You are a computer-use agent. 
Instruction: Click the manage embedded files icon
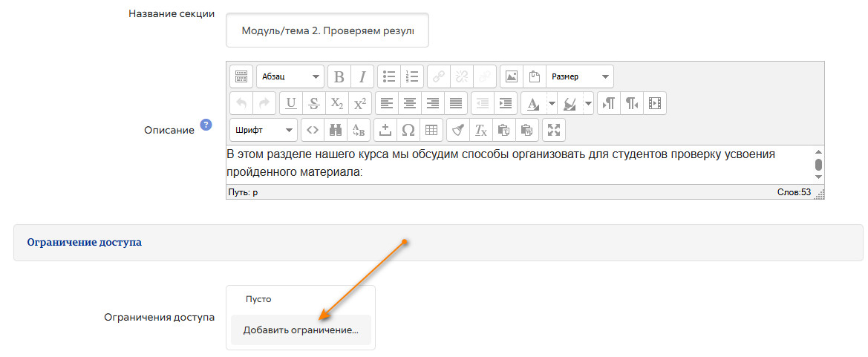click(x=534, y=76)
